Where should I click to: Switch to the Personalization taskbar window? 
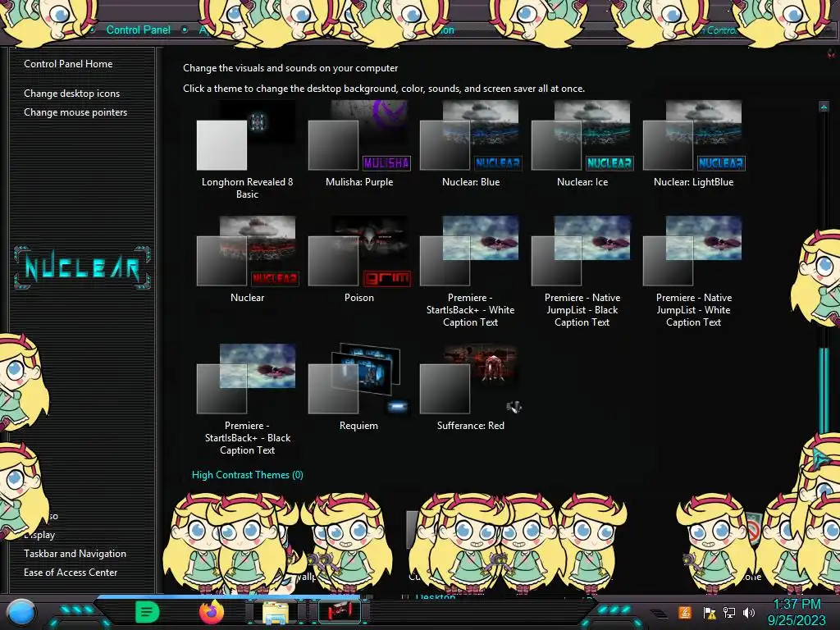point(340,612)
